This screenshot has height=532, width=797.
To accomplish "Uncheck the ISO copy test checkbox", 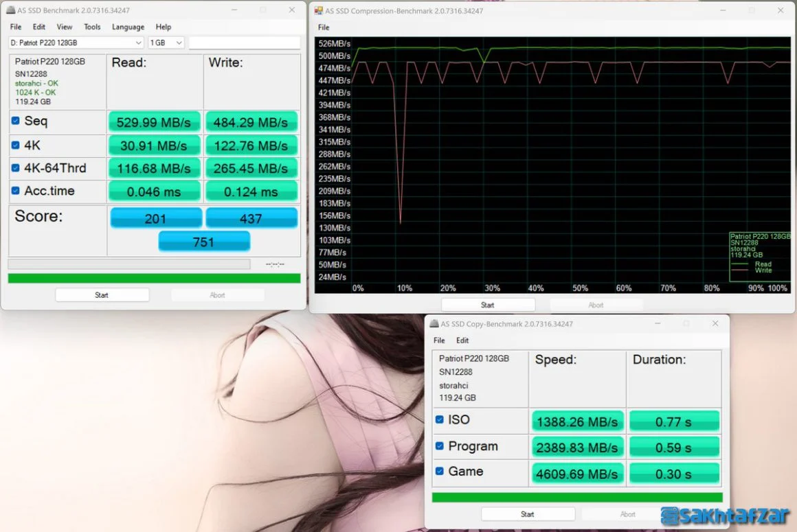I will coord(440,420).
